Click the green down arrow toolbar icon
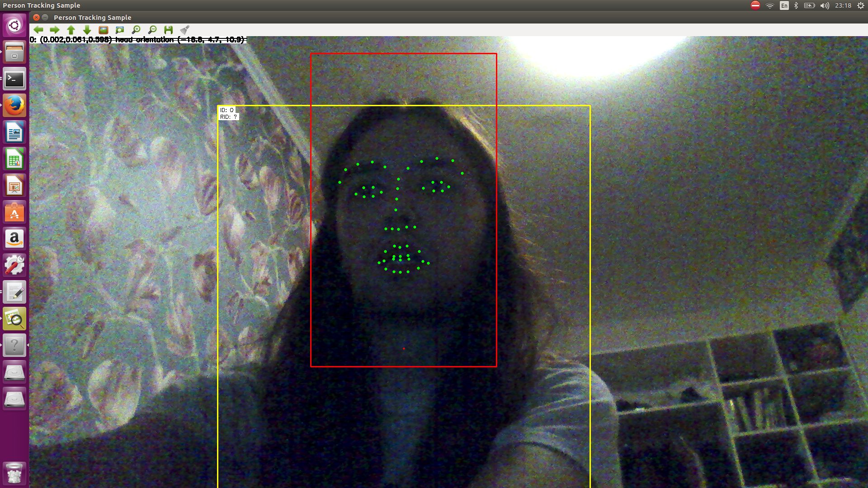 pos(87,30)
